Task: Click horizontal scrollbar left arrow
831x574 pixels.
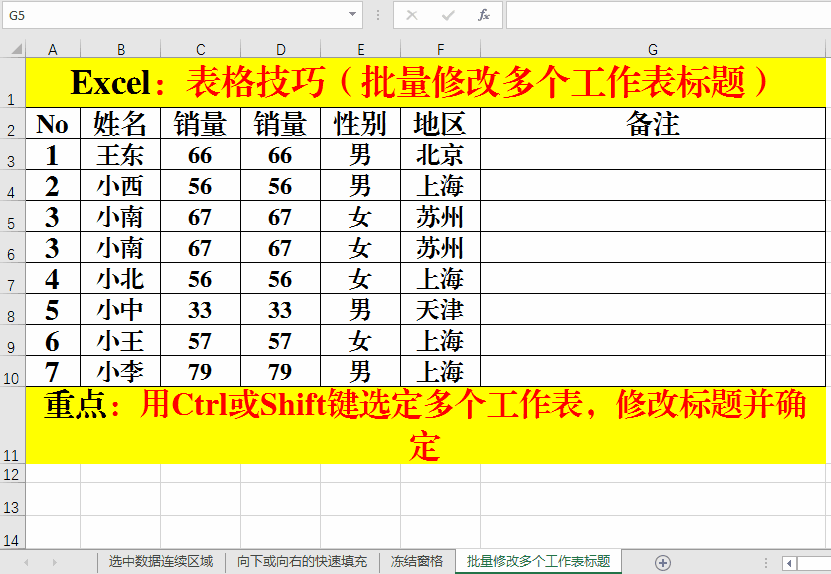Action: (x=789, y=563)
